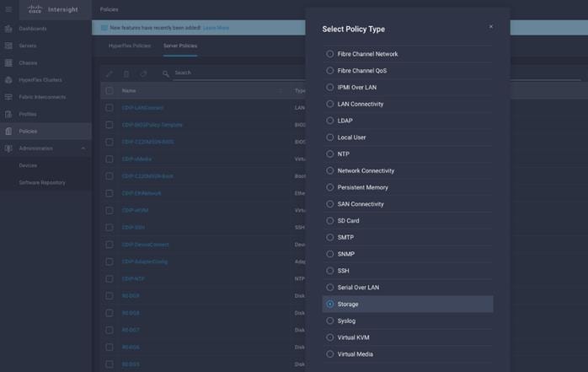Choose SNMP policy type
The height and width of the screenshot is (372, 588).
329,254
